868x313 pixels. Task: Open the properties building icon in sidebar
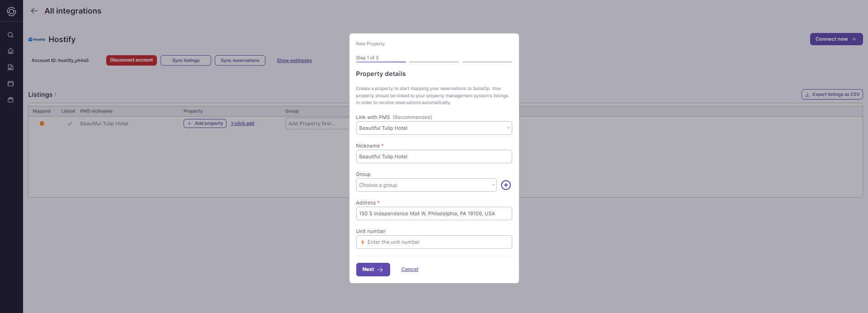coord(11,67)
